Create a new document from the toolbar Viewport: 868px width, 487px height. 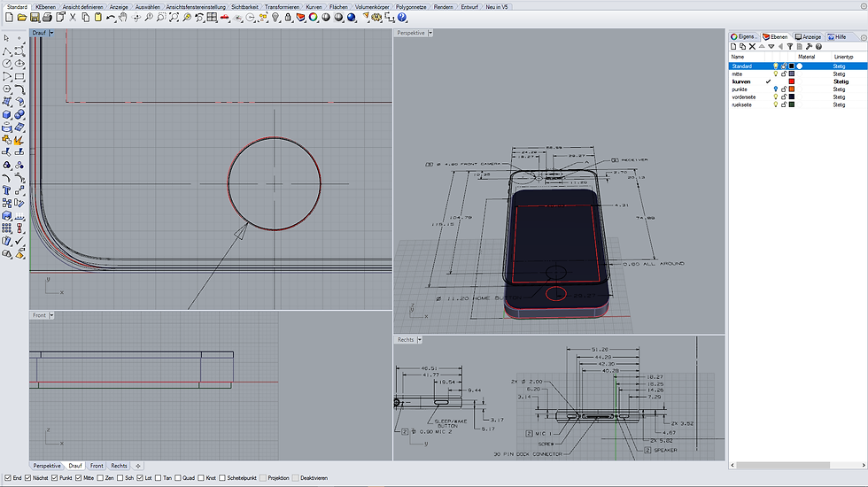pos(9,18)
